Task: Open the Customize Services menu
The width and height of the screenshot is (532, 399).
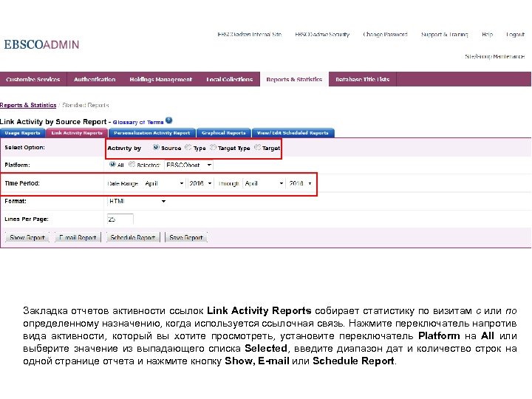Action: click(x=33, y=79)
